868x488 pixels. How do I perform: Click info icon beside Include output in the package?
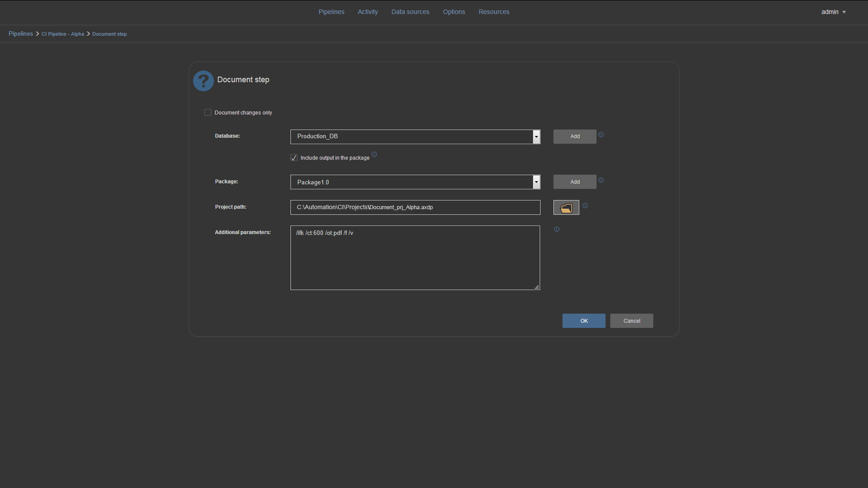click(x=374, y=155)
